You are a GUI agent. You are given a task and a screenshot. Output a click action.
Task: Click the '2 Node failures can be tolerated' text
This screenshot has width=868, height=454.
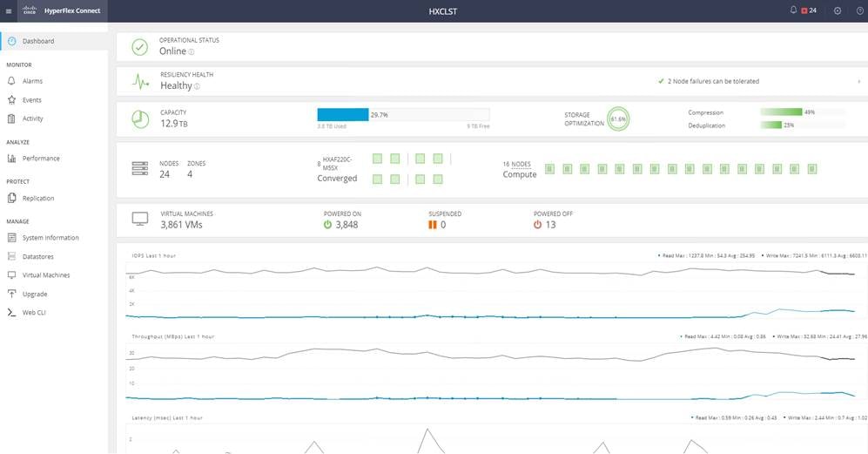tap(713, 82)
